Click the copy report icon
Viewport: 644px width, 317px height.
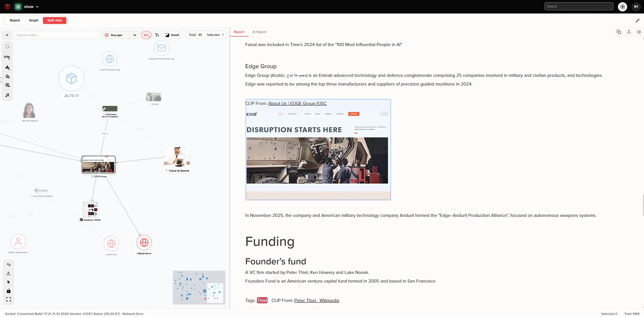click(x=619, y=32)
